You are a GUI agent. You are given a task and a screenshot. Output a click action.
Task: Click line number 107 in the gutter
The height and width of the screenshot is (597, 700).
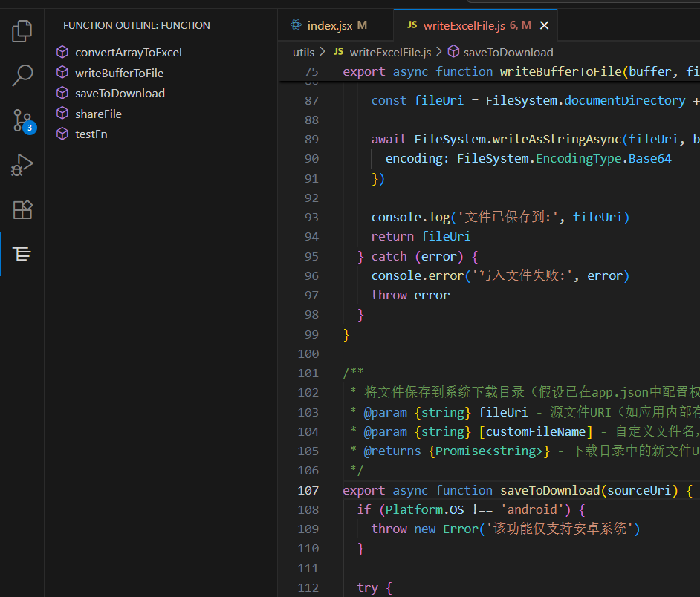point(308,490)
